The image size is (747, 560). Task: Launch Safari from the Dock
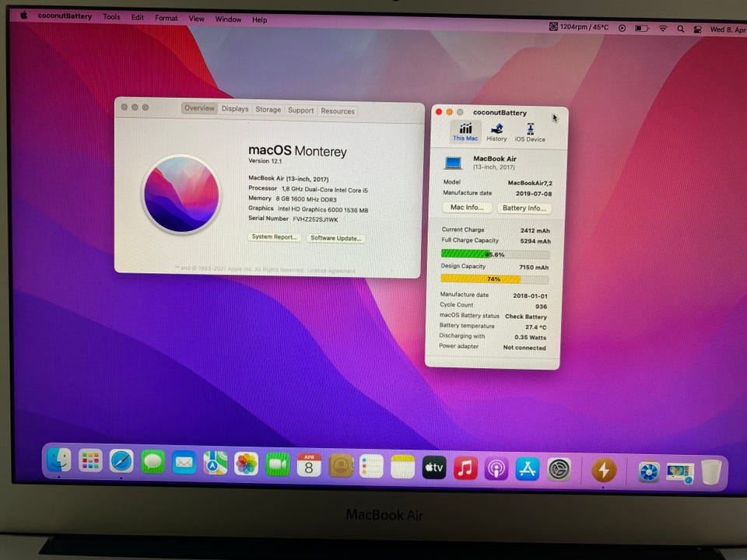tap(121, 461)
